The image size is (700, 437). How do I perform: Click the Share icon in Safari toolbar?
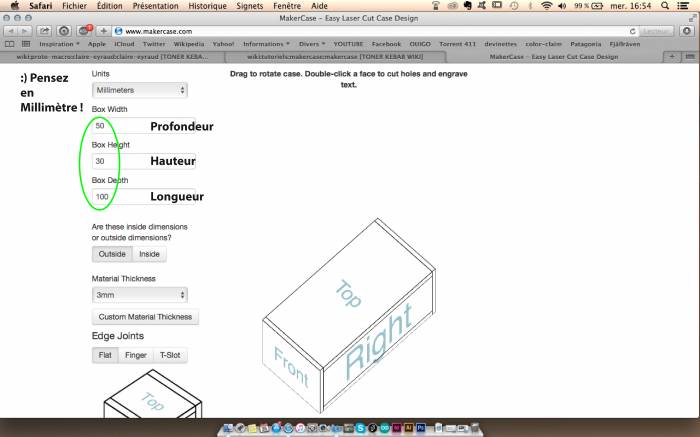pos(45,31)
